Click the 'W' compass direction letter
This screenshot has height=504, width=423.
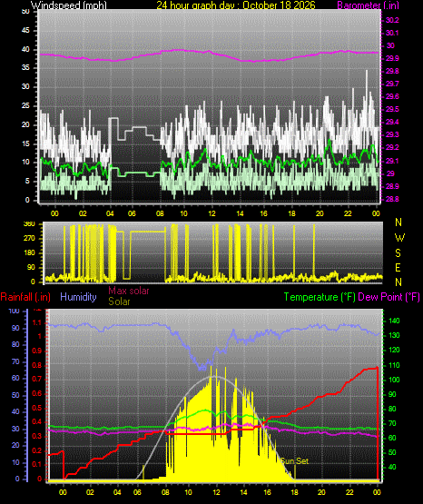click(399, 238)
